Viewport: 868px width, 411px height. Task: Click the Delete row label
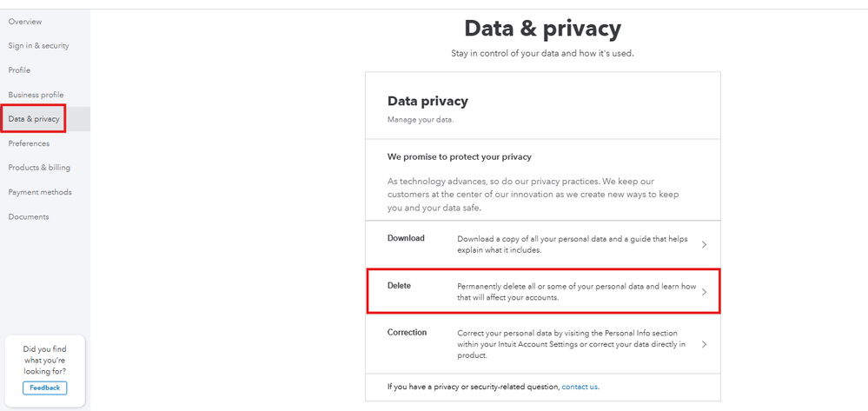tap(399, 285)
